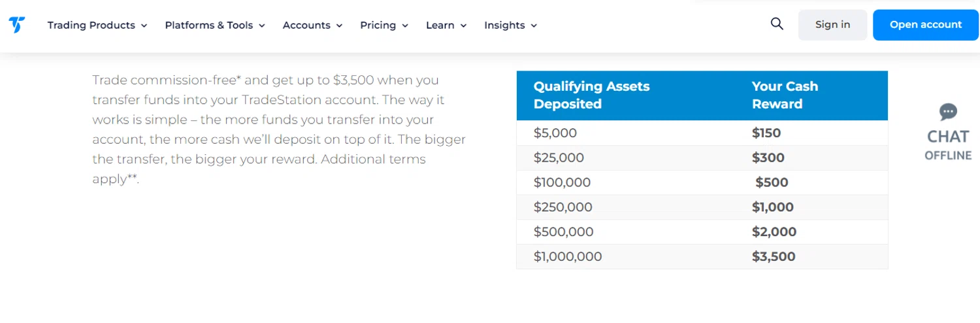The width and height of the screenshot is (980, 323).
Task: Open the Pricing menu
Action: 384,25
